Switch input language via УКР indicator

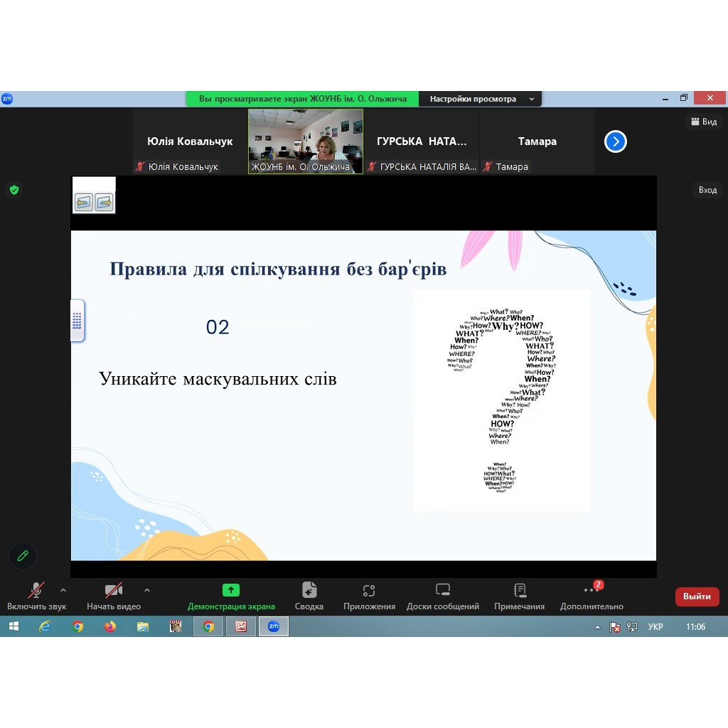655,626
